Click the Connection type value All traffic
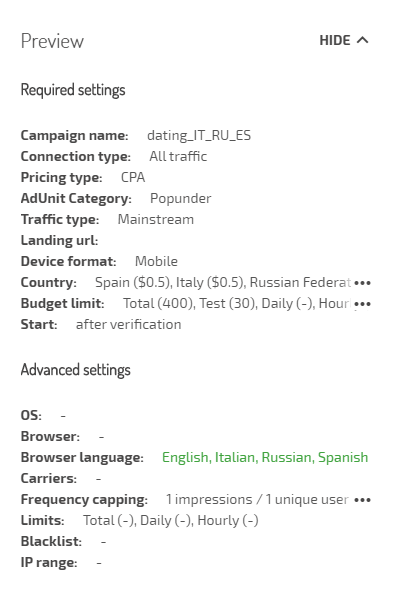Screen dimensions: 398x600 pos(178,156)
